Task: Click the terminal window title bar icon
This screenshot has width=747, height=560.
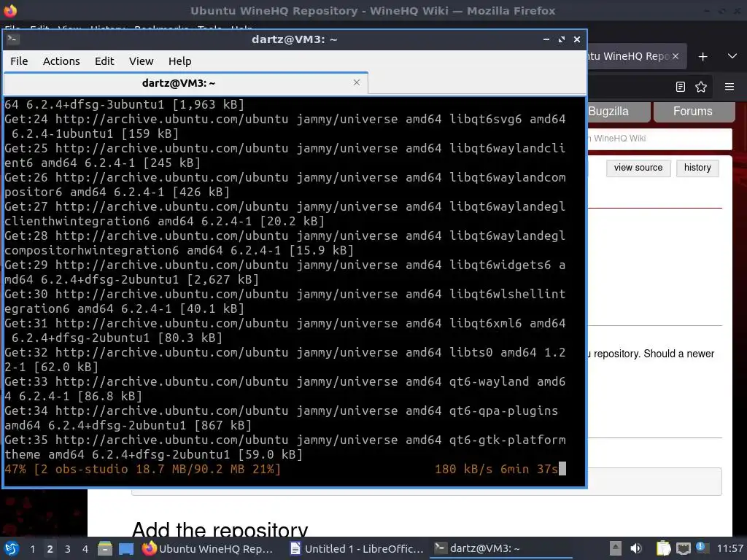Action: (x=13, y=39)
